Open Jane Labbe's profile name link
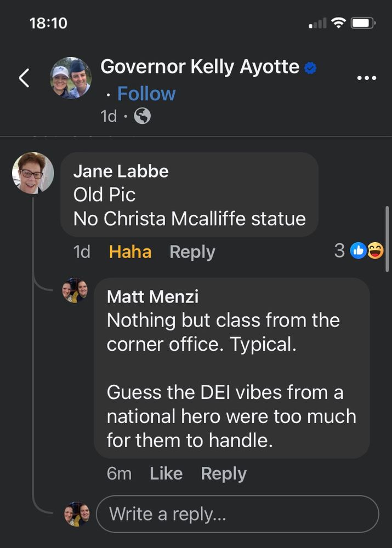 121,171
